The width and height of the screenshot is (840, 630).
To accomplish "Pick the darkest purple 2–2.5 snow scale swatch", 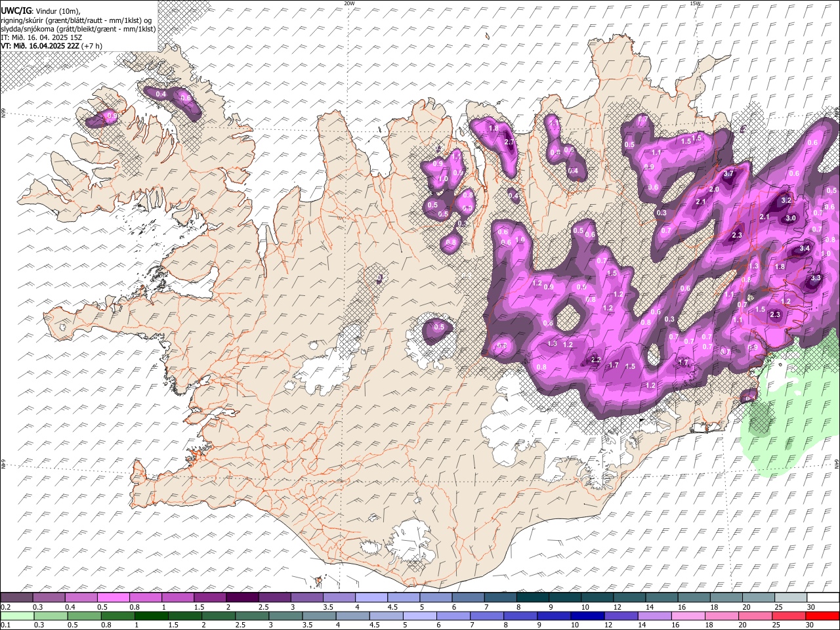I will pyautogui.click(x=241, y=598).
